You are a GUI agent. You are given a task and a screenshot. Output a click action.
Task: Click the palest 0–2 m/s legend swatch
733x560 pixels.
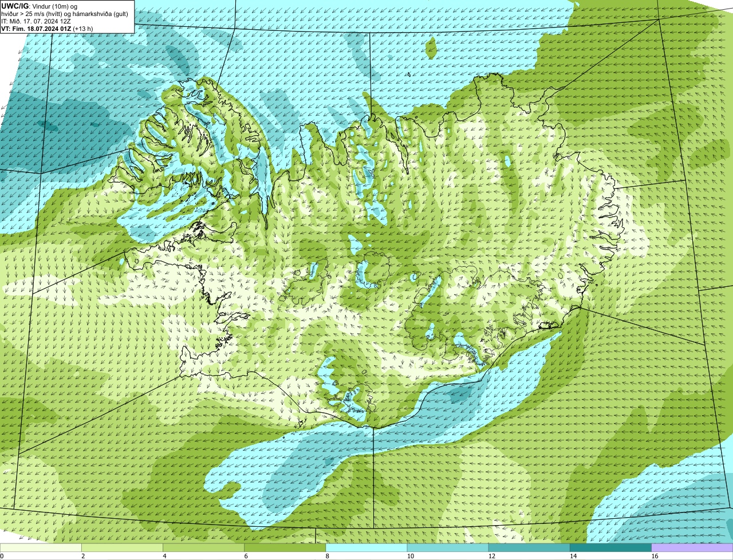pos(41,547)
